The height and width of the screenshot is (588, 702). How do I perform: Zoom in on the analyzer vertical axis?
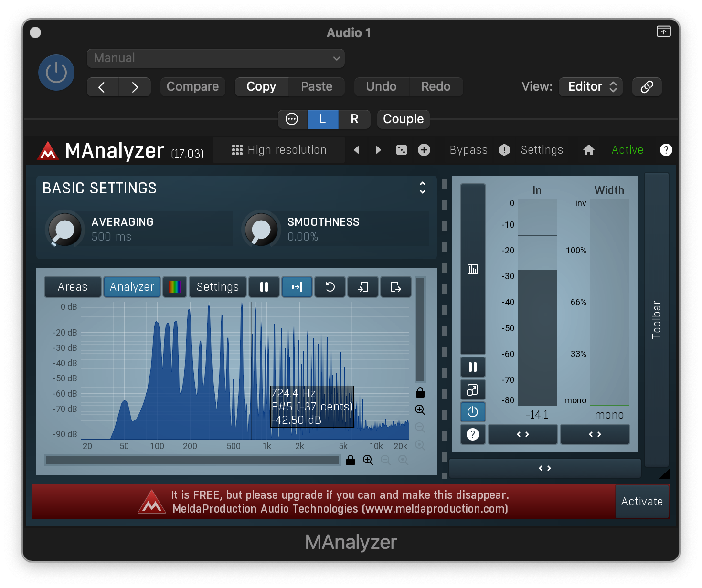[420, 410]
